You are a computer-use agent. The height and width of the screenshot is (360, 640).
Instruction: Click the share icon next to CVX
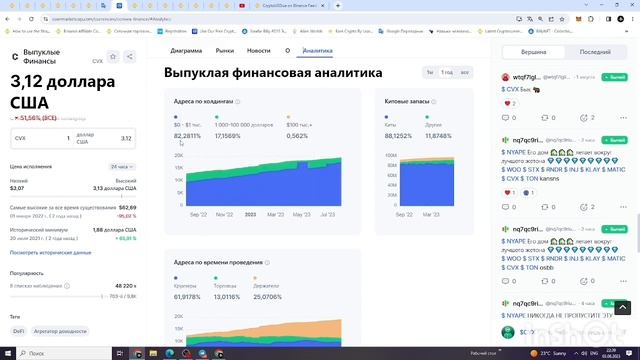[x=129, y=57]
